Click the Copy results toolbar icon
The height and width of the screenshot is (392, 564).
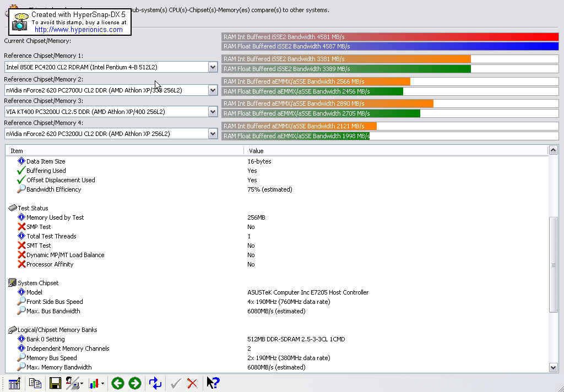click(x=35, y=383)
